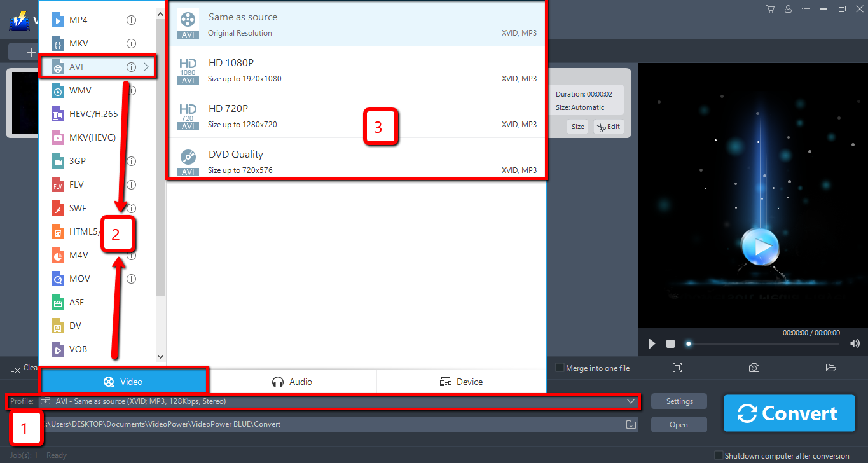Viewport: 868px width, 463px height.
Task: Select the WMV conversion format
Action: click(77, 90)
